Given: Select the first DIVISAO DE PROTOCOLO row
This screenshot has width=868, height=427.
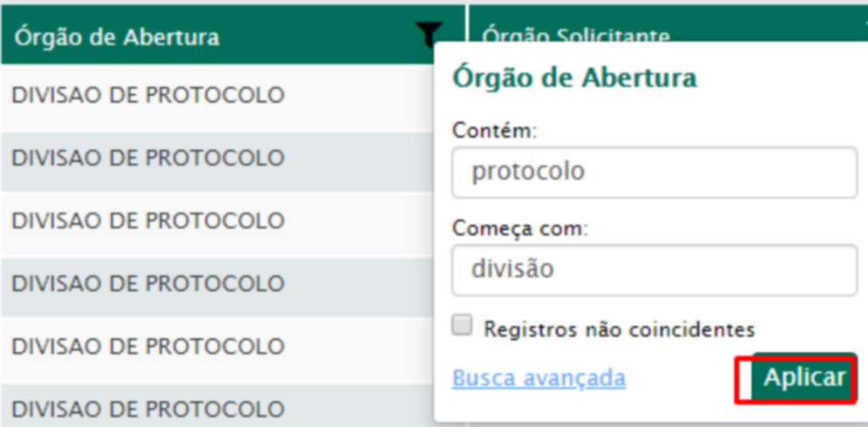Looking at the screenshot, I should point(217,97).
